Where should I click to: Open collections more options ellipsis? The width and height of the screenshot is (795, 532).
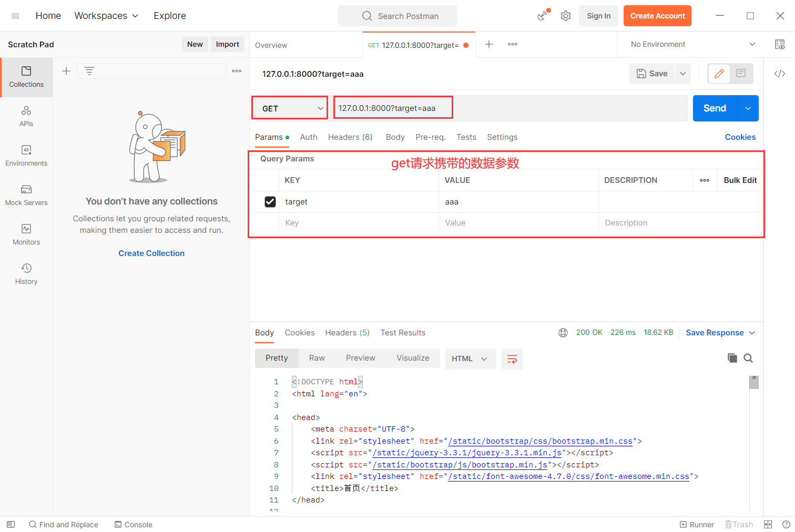237,71
